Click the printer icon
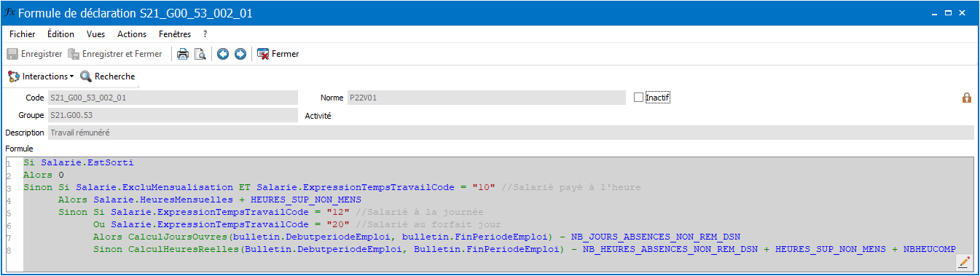 (183, 54)
